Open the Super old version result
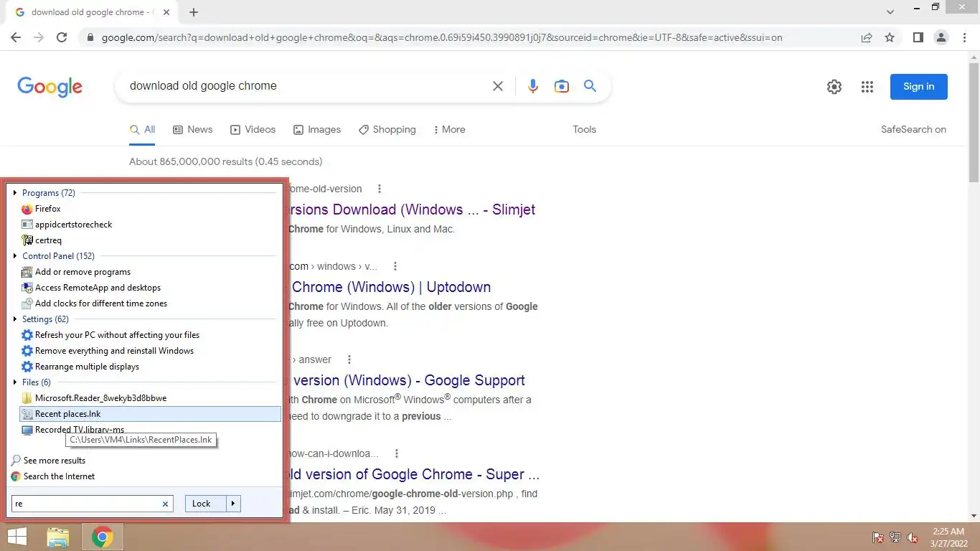 point(414,474)
